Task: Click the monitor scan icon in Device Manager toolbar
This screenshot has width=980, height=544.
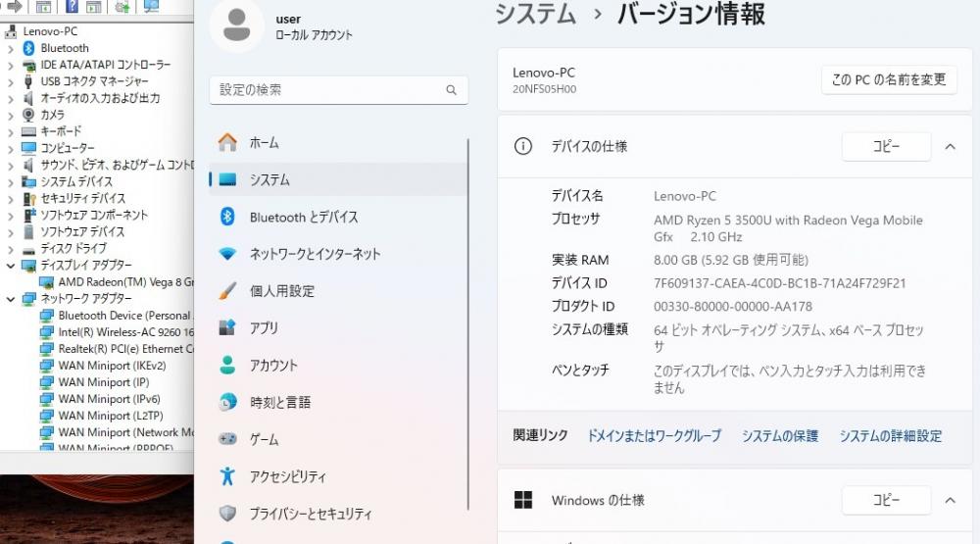Action: coord(151,6)
